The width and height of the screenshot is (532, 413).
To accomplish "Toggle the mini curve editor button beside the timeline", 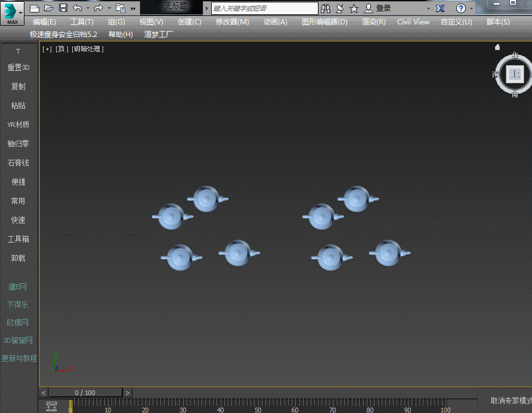I will point(51,406).
